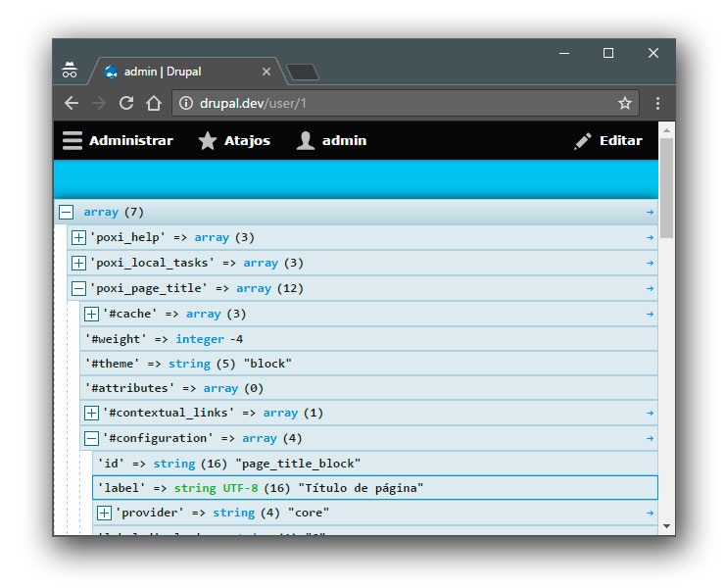
Task: Open the browser home page icon
Action: click(x=154, y=103)
